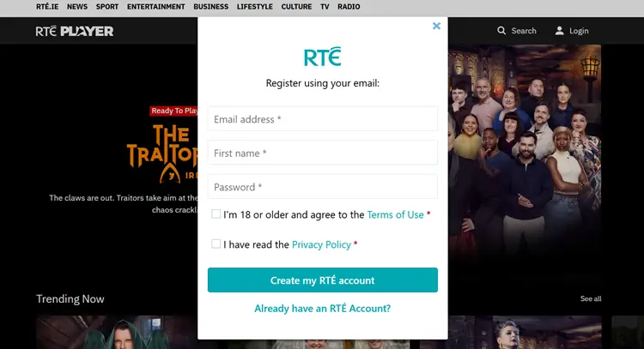This screenshot has width=644, height=349.
Task: Click Create my RTÉ account button
Action: pyautogui.click(x=322, y=280)
